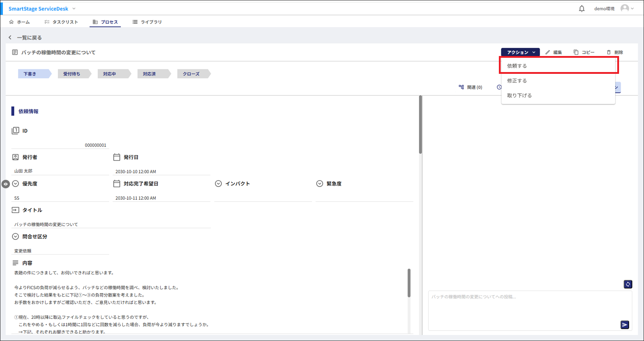
Task: Click the refresh comments icon
Action: point(628,284)
